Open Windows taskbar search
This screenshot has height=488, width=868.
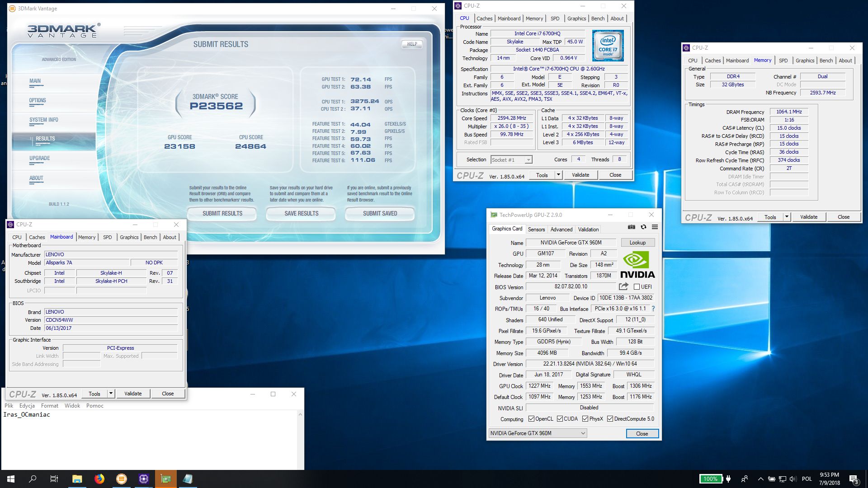coord(33,479)
